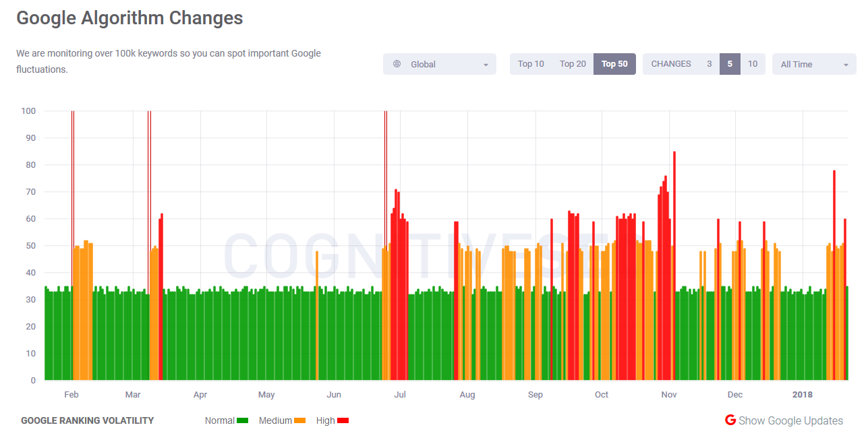The image size is (868, 442).
Task: Click the GOOGLE RANKING VOLATILITY label
Action: pyautogui.click(x=88, y=420)
